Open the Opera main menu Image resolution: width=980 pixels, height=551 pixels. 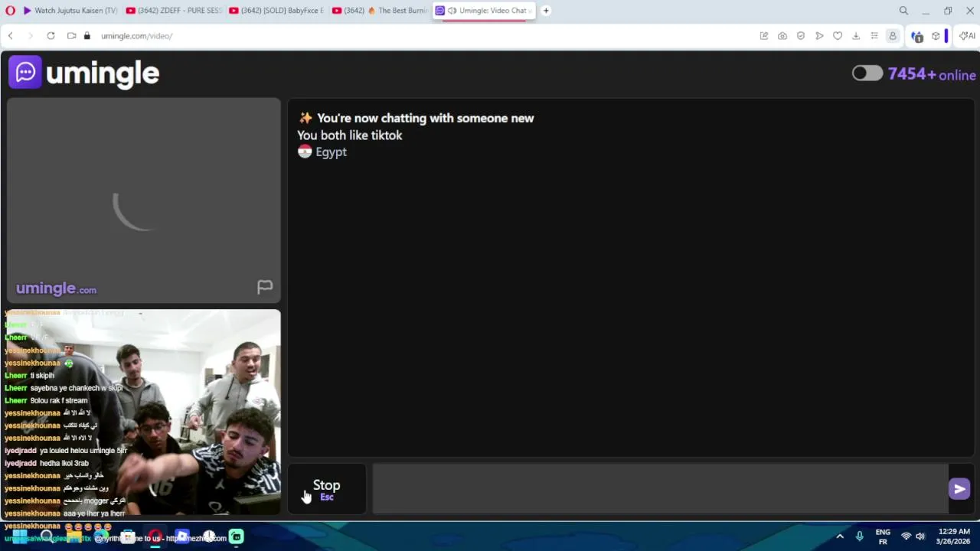point(9,11)
